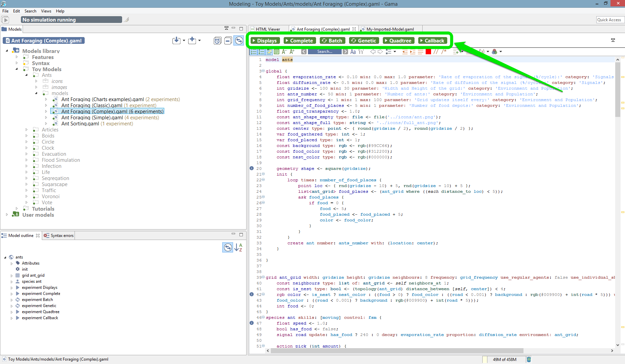
Task: Click next search result arrow
Action: 345,52
